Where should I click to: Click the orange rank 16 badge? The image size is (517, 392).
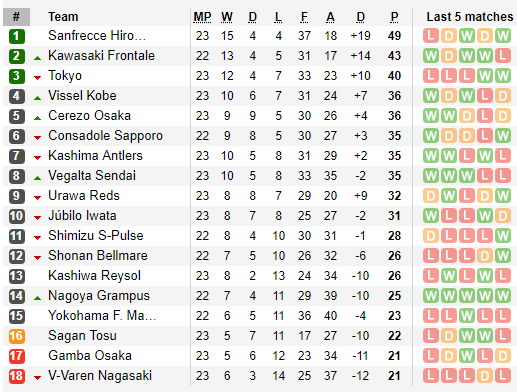[16, 336]
